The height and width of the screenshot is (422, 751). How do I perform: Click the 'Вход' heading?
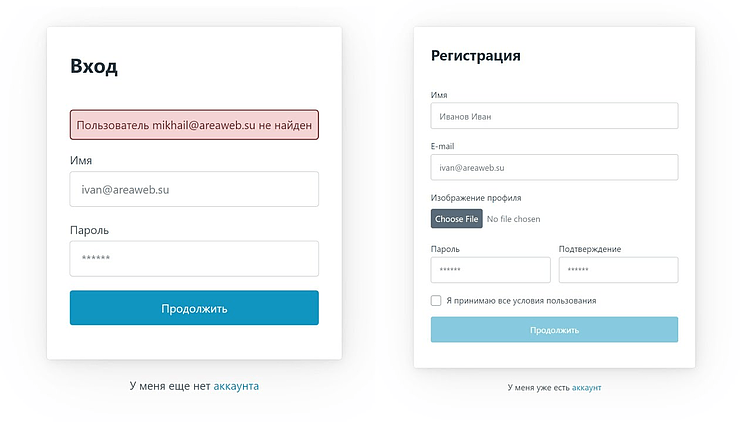[x=94, y=67]
